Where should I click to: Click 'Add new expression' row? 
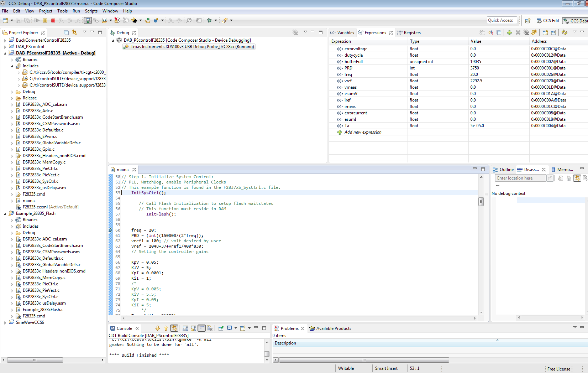click(363, 132)
